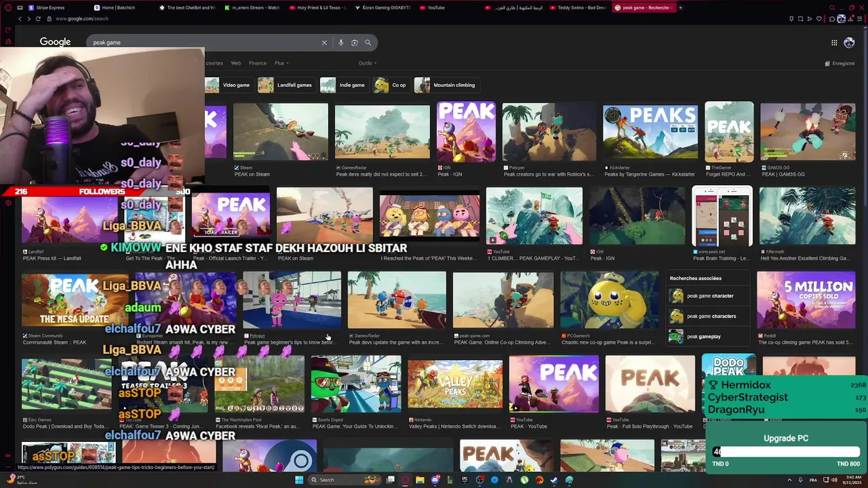Filter images by Video game chip

[x=229, y=85]
